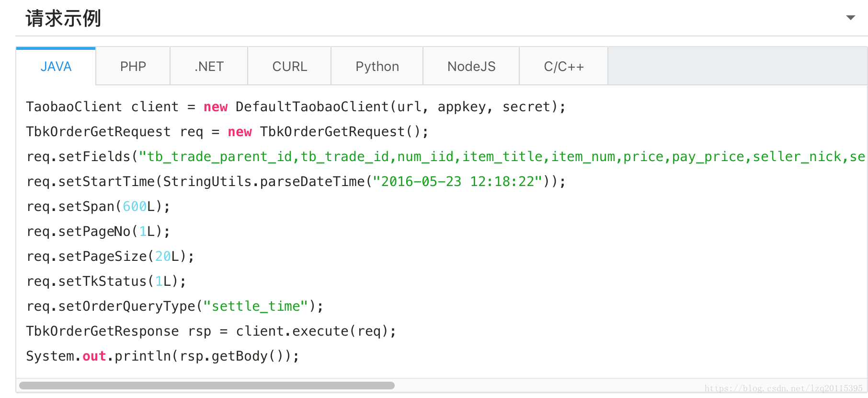Open the NodeJS tab
This screenshot has width=868, height=398.
tap(472, 66)
